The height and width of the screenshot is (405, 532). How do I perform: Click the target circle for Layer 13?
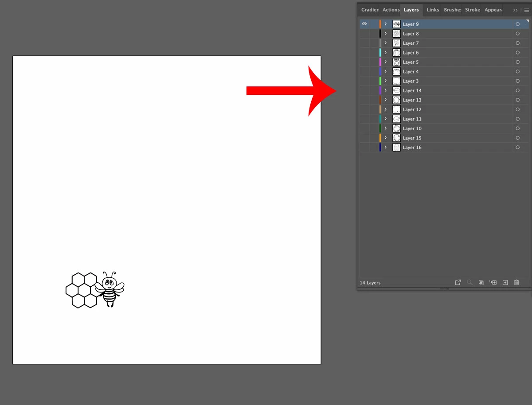pos(517,100)
